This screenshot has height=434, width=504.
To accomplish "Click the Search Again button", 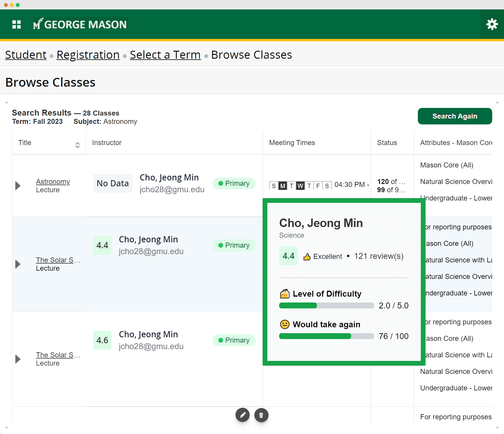I will (455, 116).
